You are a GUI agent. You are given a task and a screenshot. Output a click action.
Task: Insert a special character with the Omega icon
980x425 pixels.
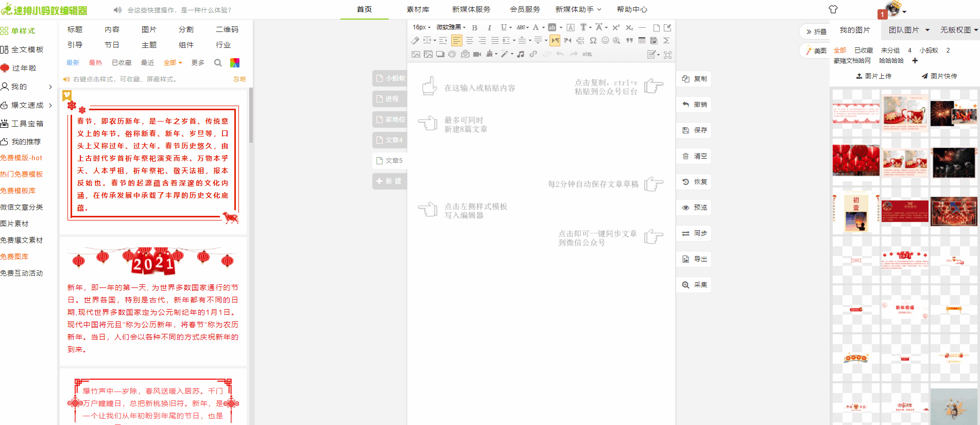pos(593,40)
